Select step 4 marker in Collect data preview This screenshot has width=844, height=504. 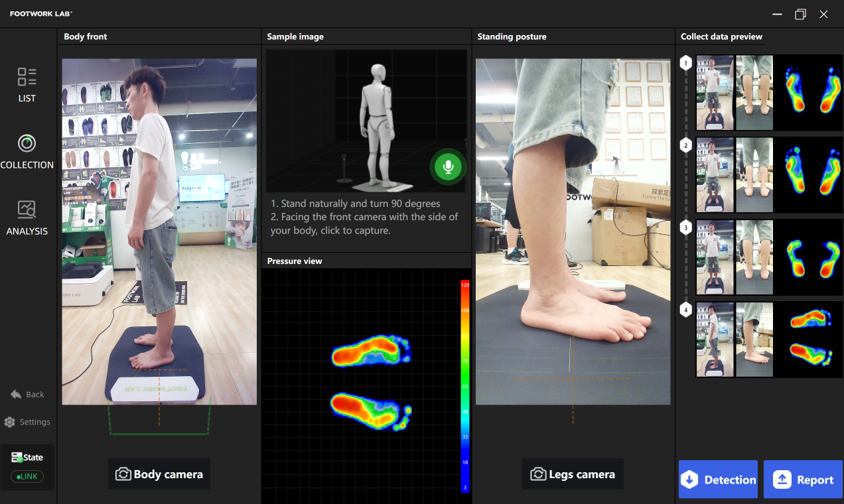point(685,309)
